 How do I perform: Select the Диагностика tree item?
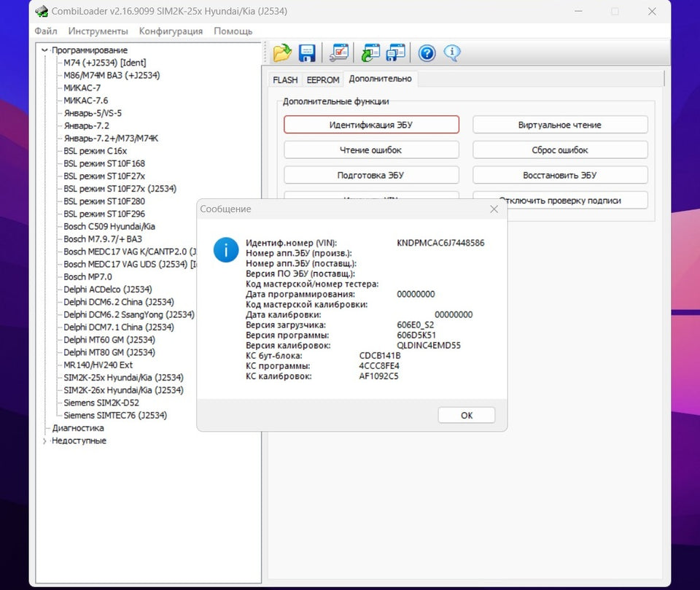[x=77, y=428]
